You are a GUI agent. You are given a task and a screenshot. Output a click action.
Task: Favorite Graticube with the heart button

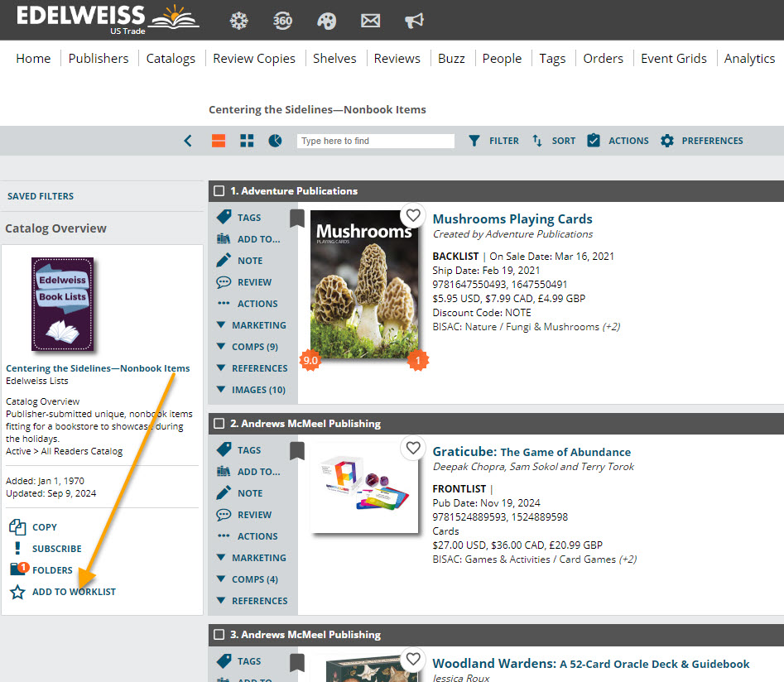coord(413,448)
